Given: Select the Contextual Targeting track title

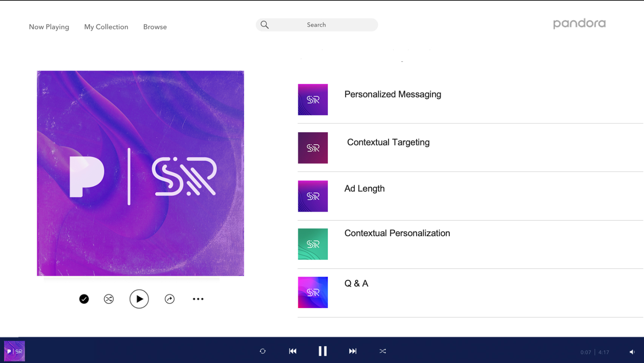Looking at the screenshot, I should [x=388, y=142].
